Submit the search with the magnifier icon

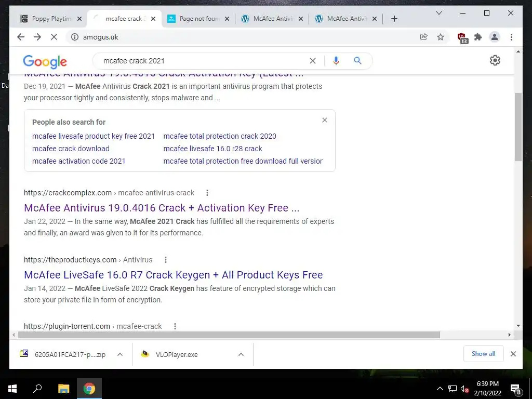(x=357, y=61)
